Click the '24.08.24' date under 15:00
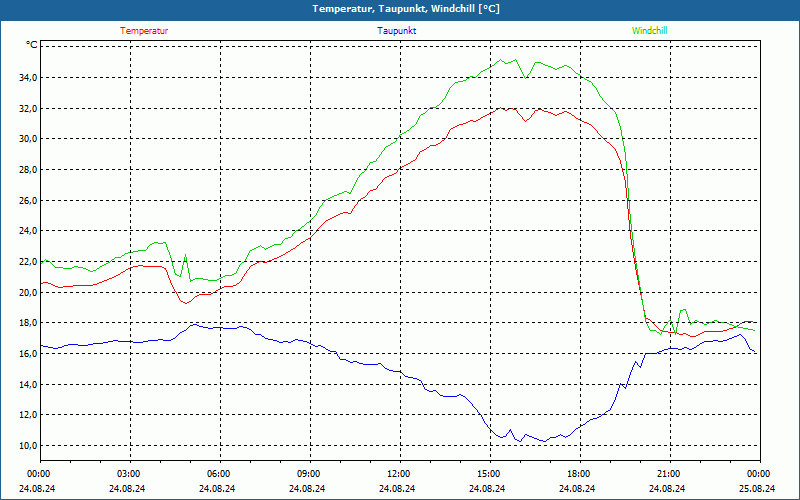 pyautogui.click(x=488, y=488)
